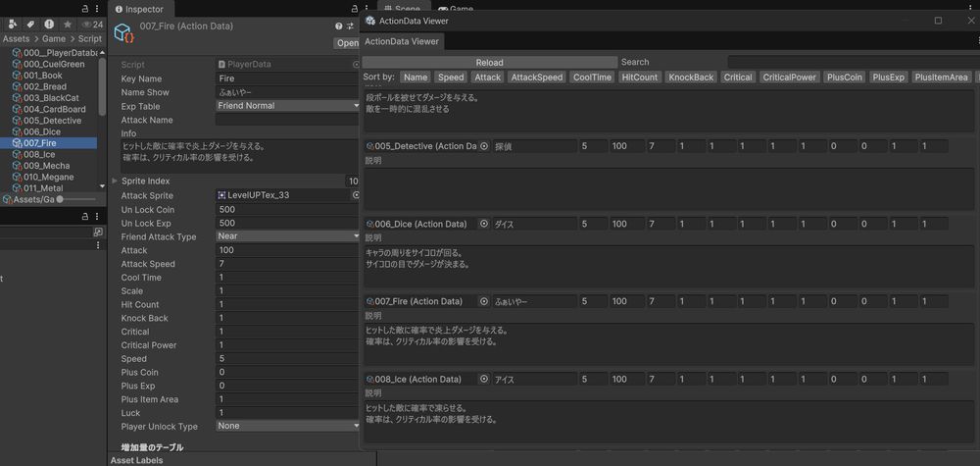
Task: Click object picker for 005_Detective row
Action: (484, 146)
